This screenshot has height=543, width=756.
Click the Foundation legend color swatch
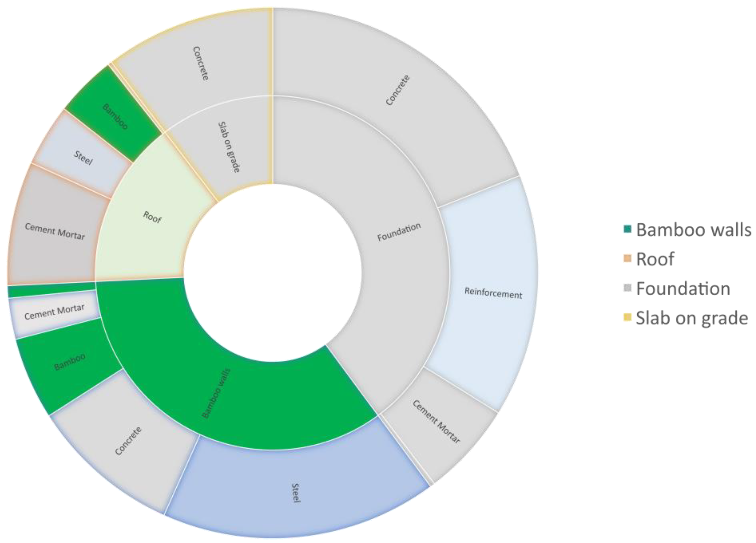628,288
